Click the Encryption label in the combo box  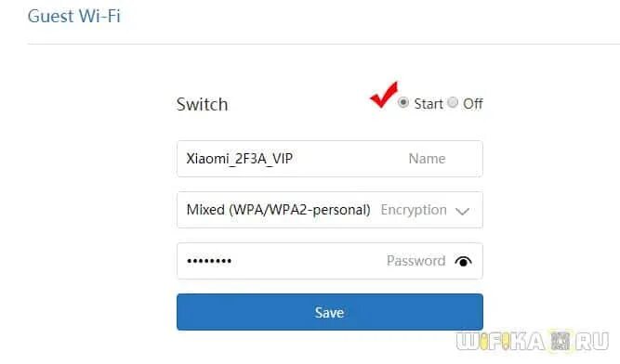[414, 210]
